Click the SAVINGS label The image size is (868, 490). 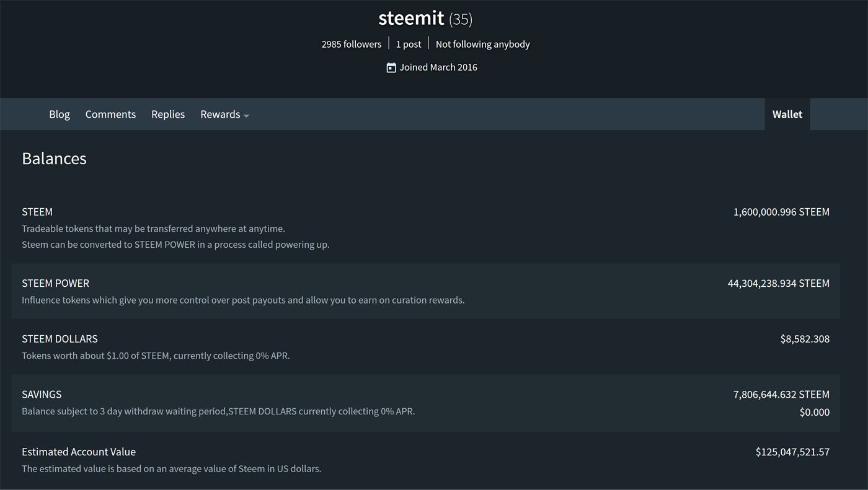click(x=42, y=394)
